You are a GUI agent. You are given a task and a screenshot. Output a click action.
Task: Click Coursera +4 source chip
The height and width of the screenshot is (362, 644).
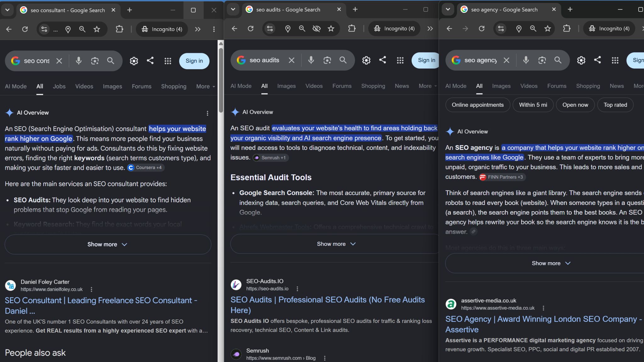146,167
